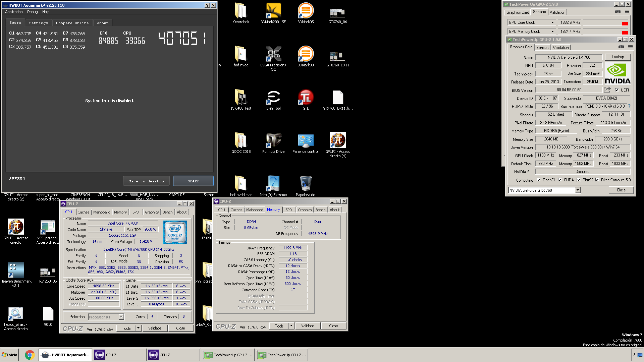Expand the GPU Core Clock sensor dropdown
Image resolution: width=644 pixels, height=362 pixels.
pos(552,22)
